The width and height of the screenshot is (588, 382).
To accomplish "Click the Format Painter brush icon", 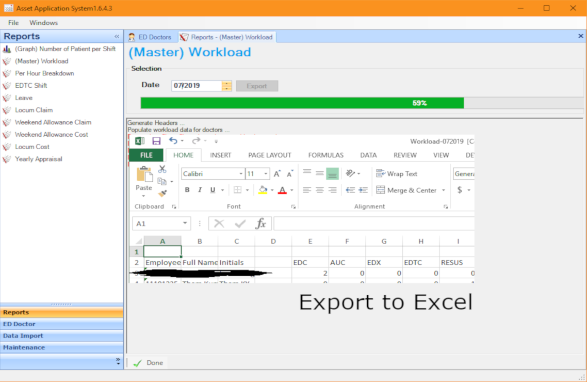I will (x=162, y=194).
